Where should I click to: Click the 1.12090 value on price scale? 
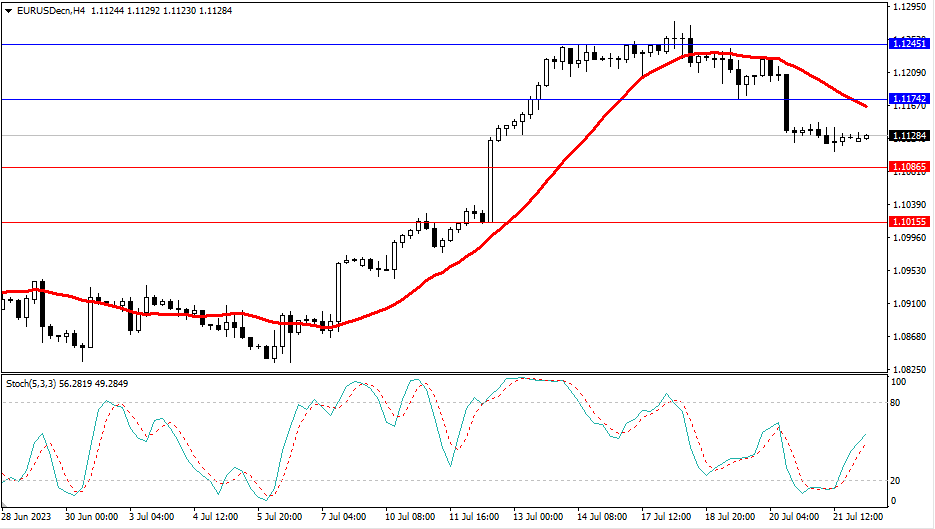coord(908,73)
